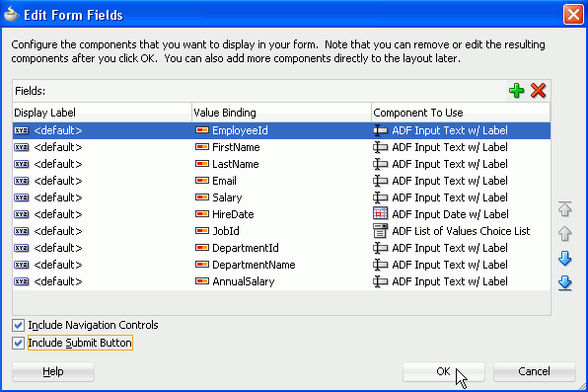Select <default> label in LastName row
588x392 pixels.
58,164
